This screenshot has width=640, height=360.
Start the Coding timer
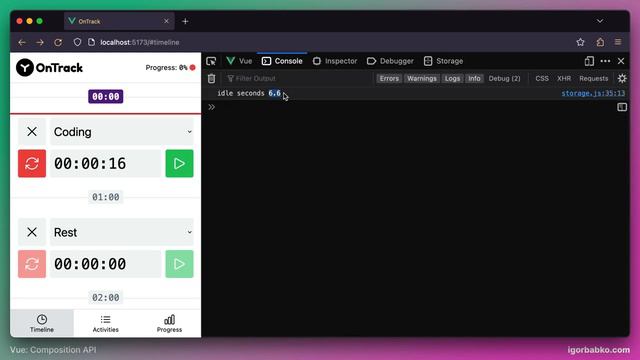[x=179, y=163]
